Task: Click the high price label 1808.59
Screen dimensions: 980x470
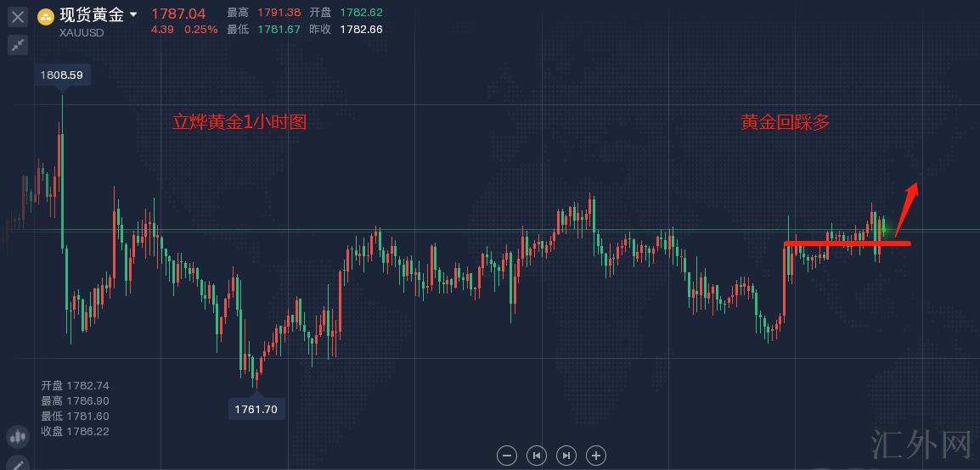Action: click(62, 76)
